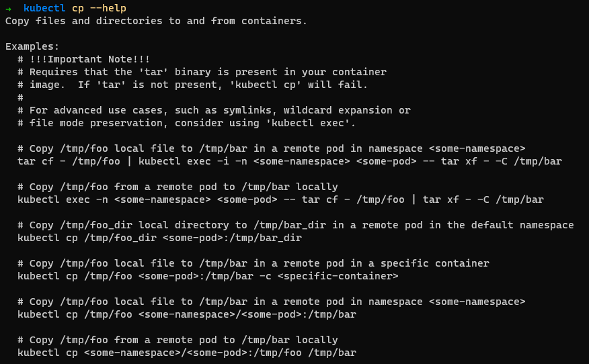
Task: Click the pipe symbol in first tar command
Action: pos(129,161)
